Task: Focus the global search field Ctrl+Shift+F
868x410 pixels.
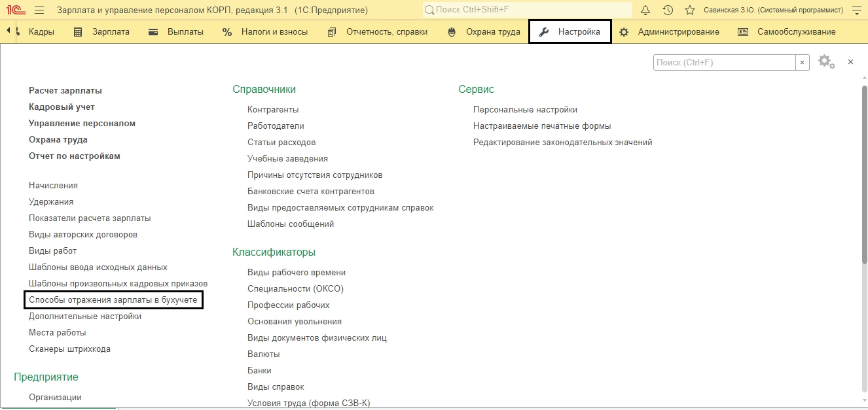Action: (x=528, y=10)
